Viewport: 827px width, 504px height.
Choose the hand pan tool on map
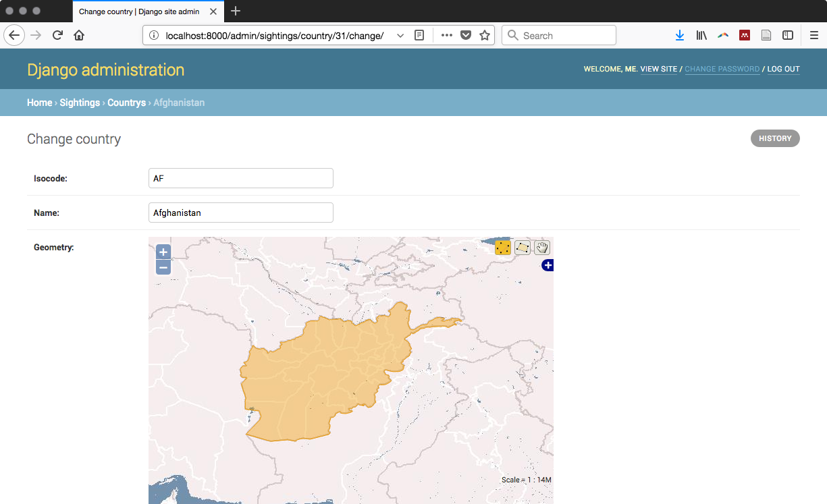coord(542,248)
